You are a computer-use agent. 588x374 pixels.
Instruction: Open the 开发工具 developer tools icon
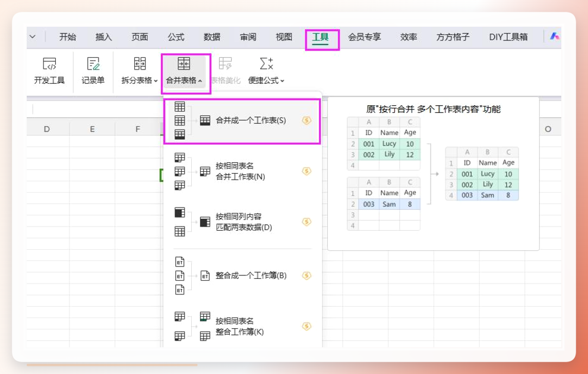tap(49, 64)
